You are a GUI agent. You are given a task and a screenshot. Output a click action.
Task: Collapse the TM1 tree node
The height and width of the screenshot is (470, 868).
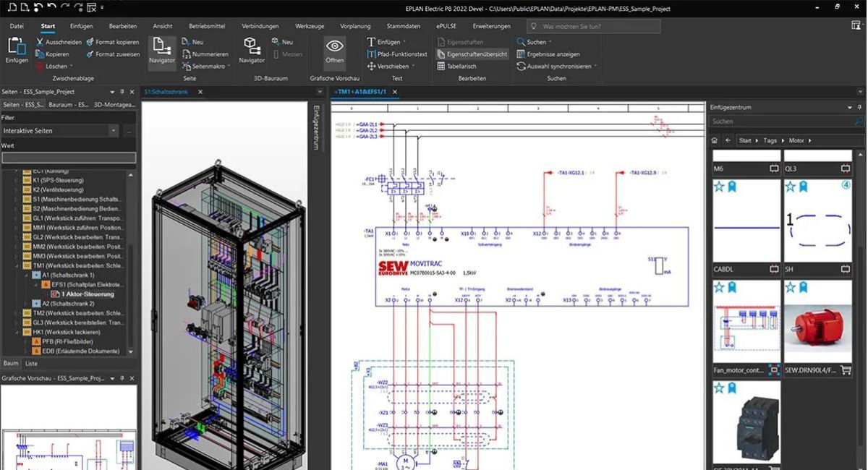tap(18, 265)
